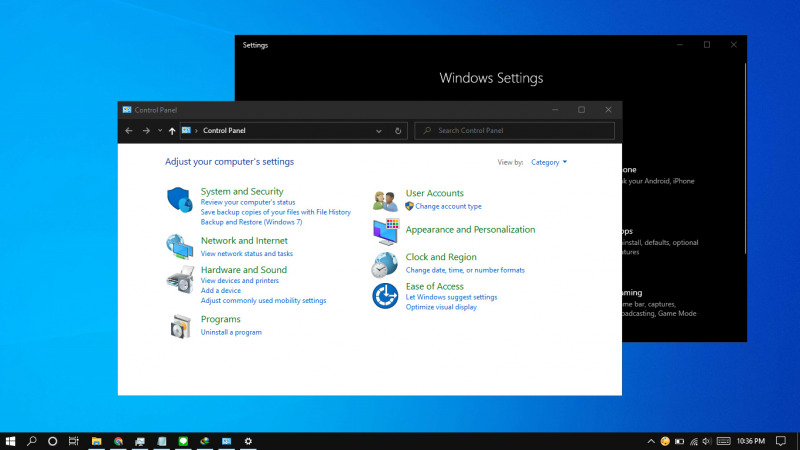
Task: Open Appearance and Personalization category
Action: coord(470,230)
